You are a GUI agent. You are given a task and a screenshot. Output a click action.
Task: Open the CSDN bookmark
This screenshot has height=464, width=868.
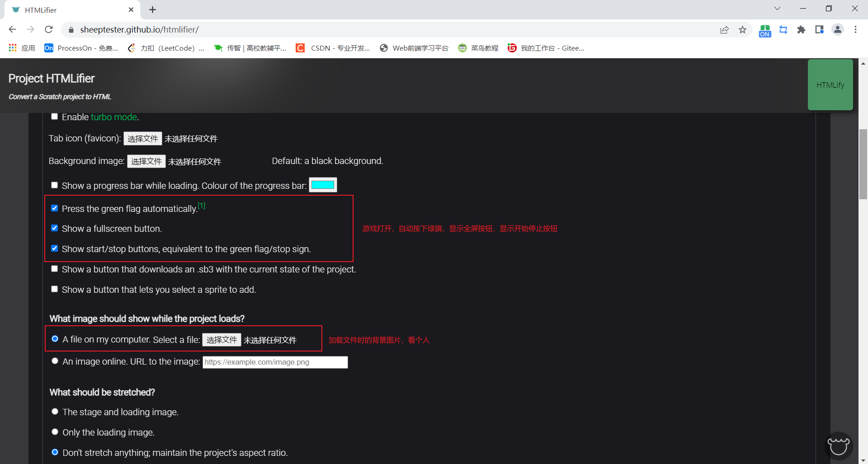[x=333, y=48]
